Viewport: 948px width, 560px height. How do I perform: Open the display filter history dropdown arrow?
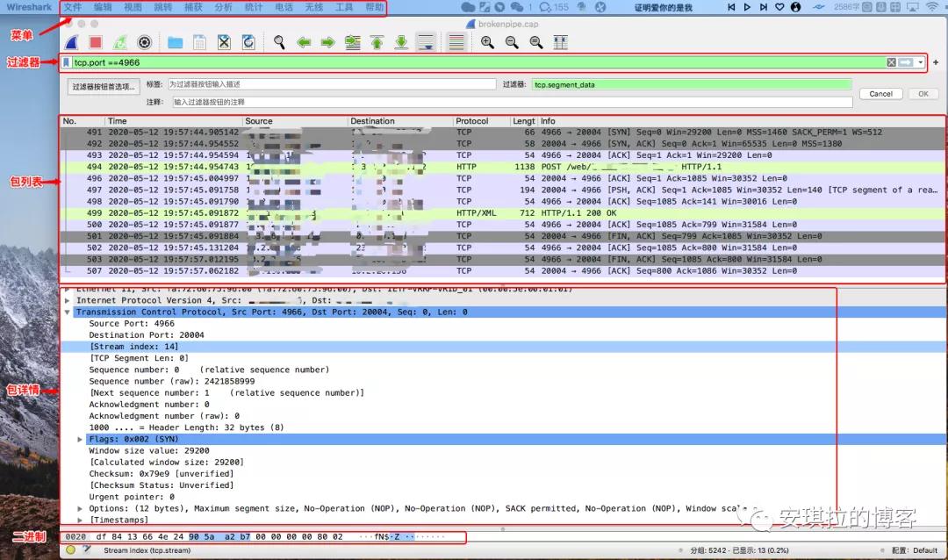[x=921, y=62]
